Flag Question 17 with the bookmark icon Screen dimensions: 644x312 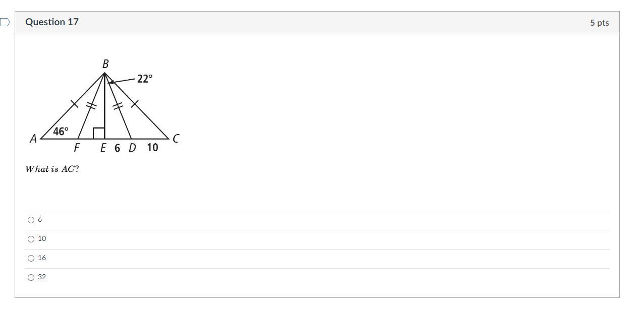(5, 22)
